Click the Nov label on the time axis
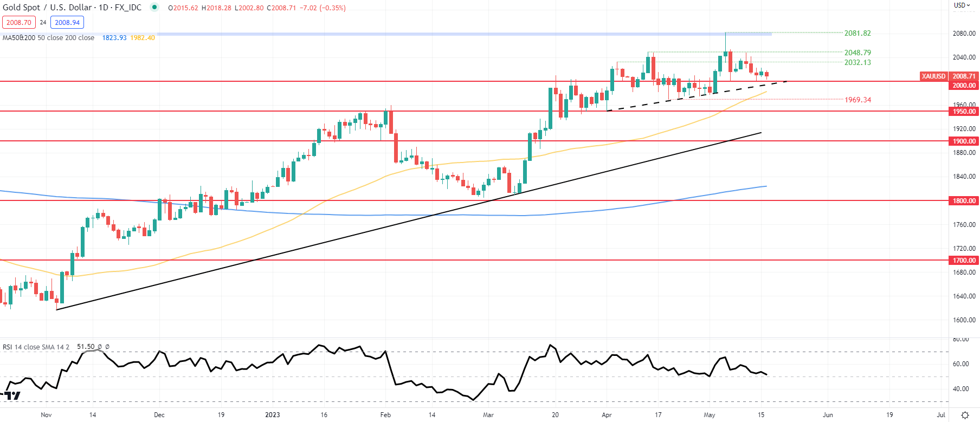The height and width of the screenshot is (422, 980). tap(46, 415)
